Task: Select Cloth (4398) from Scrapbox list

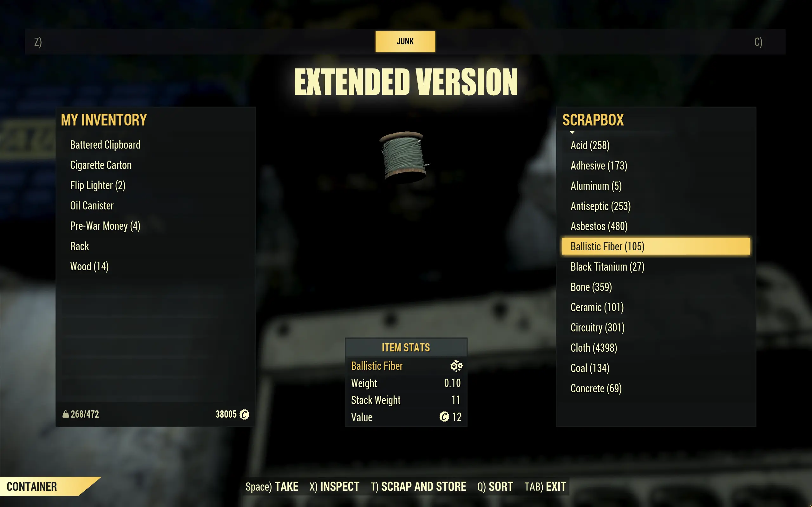Action: pyautogui.click(x=594, y=348)
